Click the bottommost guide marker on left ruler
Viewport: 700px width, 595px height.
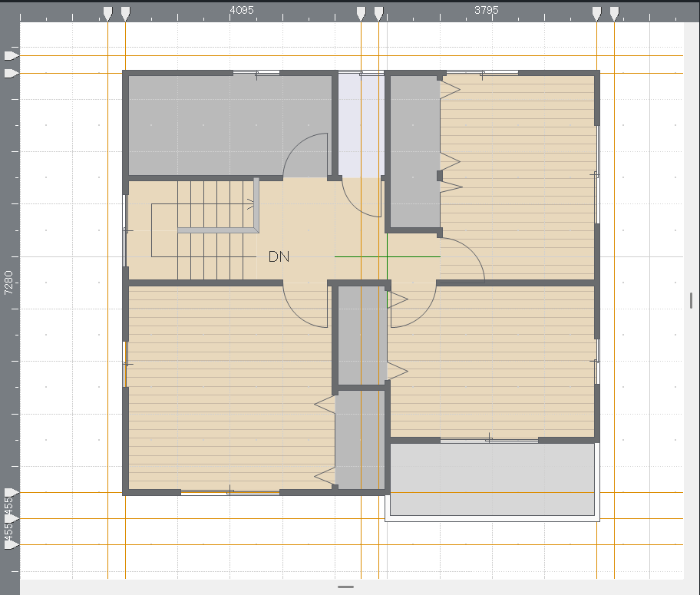pos(10,544)
